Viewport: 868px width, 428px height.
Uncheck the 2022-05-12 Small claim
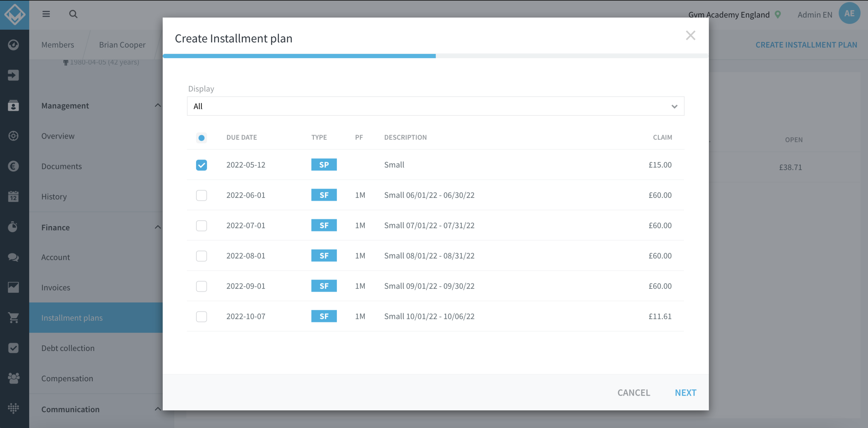coord(202,165)
